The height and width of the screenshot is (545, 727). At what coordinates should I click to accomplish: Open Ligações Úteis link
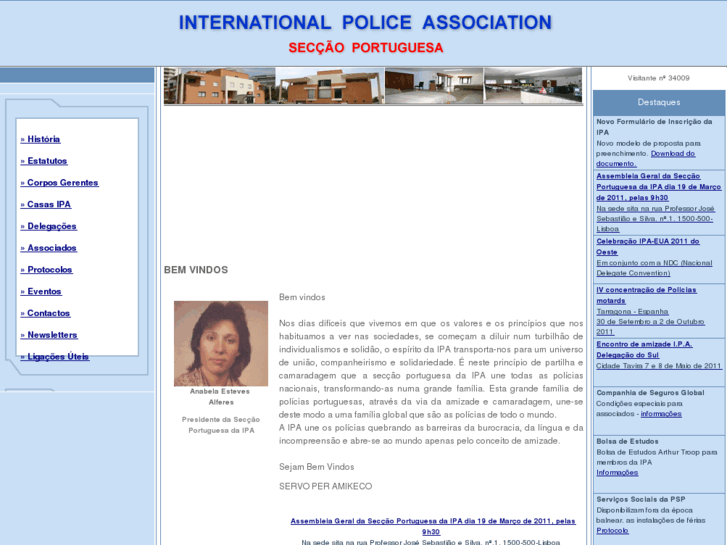pyautogui.click(x=55, y=357)
